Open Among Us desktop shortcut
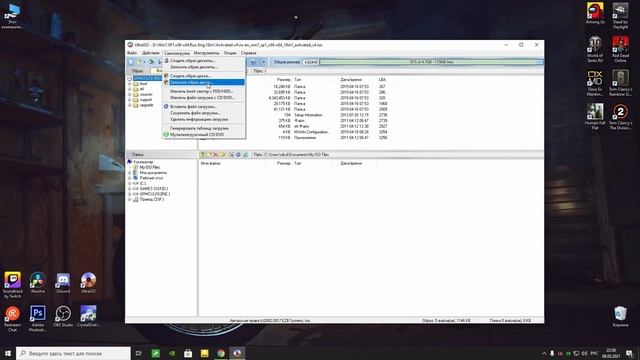This screenshot has width=640, height=360. pyautogui.click(x=595, y=13)
